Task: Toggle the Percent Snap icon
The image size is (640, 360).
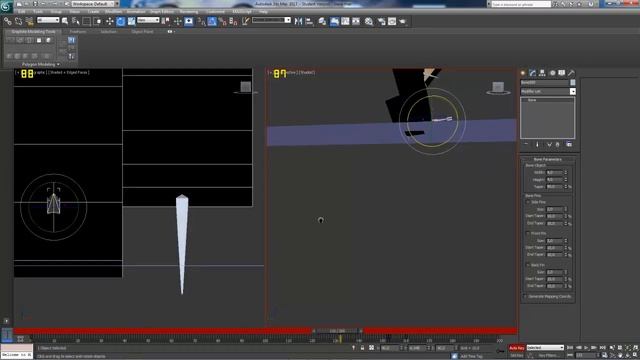Action: 223,21
